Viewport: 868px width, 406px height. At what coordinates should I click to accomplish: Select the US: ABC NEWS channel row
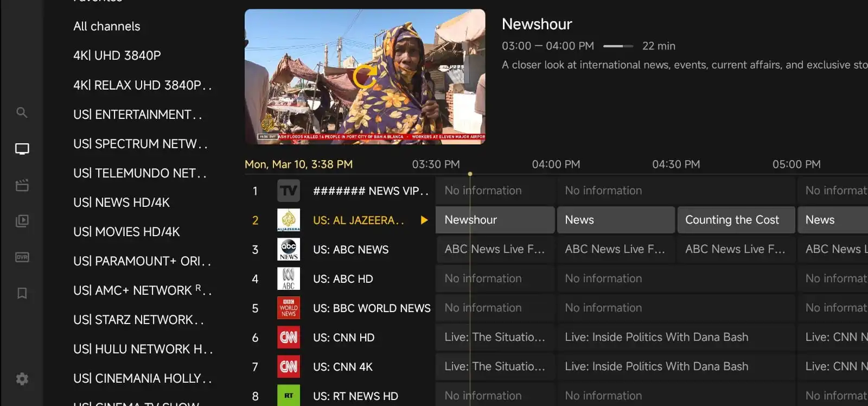350,250
